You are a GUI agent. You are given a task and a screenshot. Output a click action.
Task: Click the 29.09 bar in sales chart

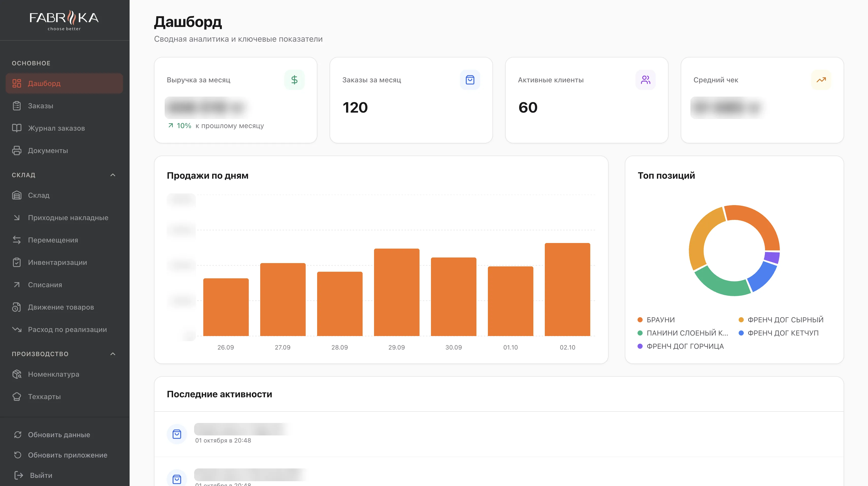tap(397, 292)
